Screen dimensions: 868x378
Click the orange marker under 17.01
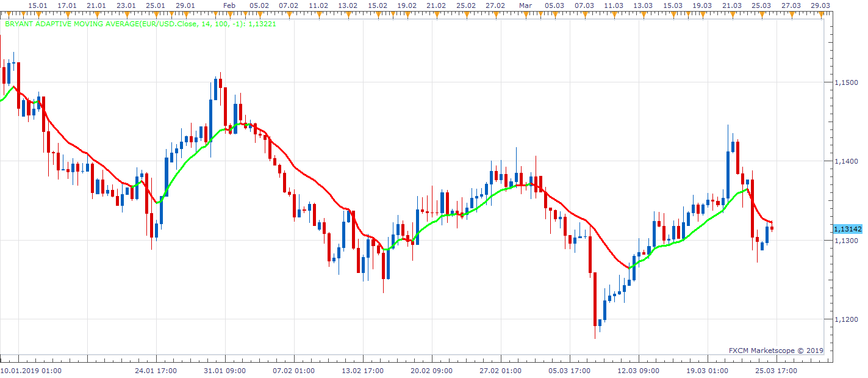pos(67,14)
